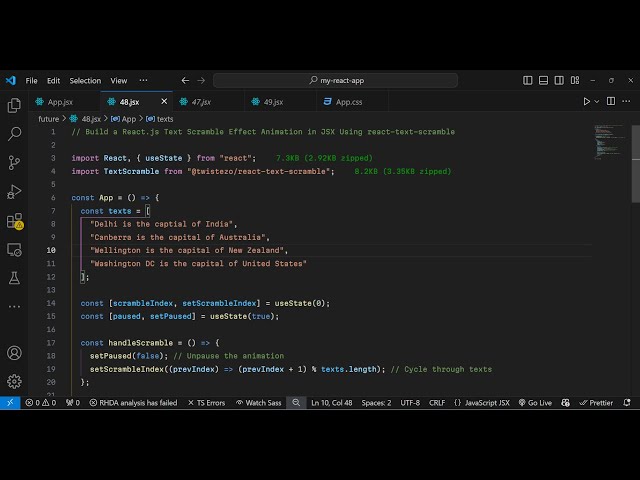Screen dimensions: 640x480
Task: Open the Extensions view
Action: tap(14, 220)
